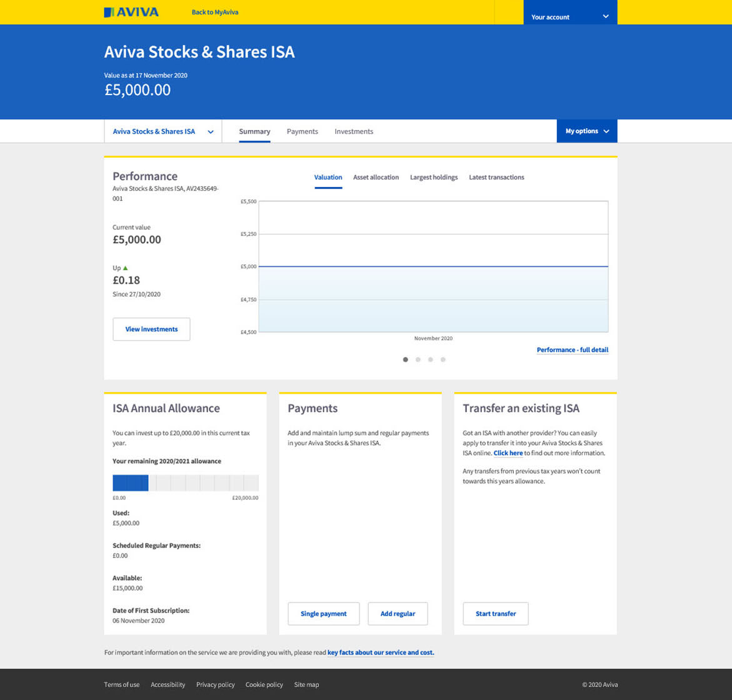Select the first carousel dot
Viewport: 732px width, 700px height.
(405, 360)
